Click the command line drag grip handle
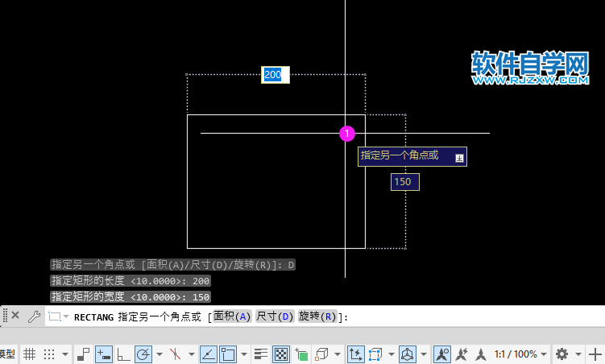Viewport: 605px width, 364px height. coord(5,316)
